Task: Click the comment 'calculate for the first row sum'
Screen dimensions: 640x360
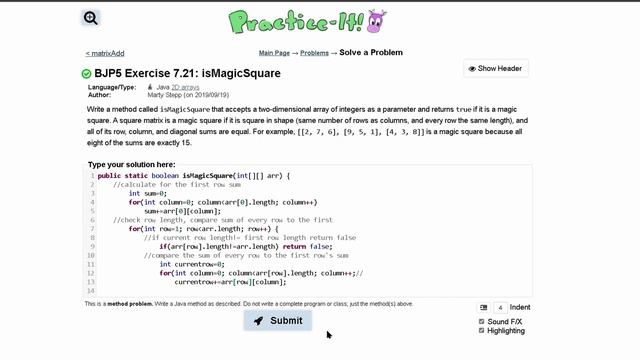Action: tap(177, 185)
